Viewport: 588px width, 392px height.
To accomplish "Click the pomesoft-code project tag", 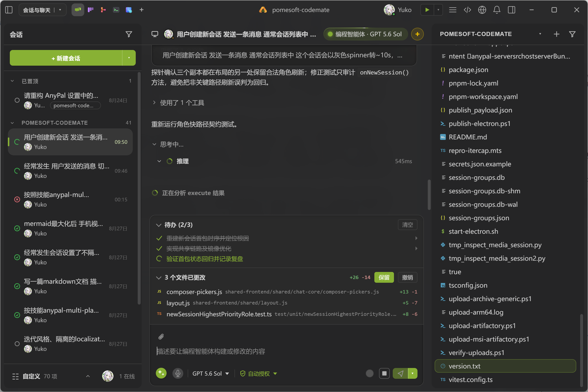I will coord(75,106).
